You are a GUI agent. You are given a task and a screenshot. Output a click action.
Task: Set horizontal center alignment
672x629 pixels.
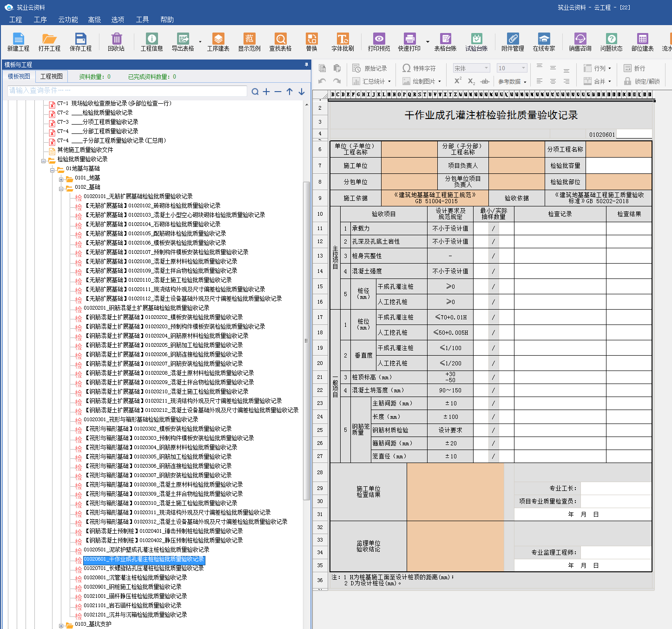pyautogui.click(x=553, y=81)
